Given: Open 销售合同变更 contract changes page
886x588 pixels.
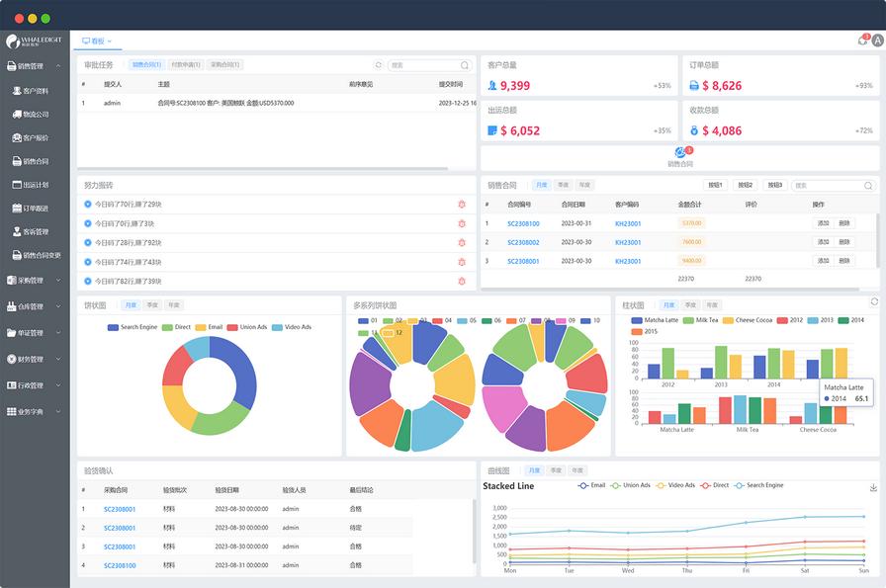Looking at the screenshot, I should [37, 255].
